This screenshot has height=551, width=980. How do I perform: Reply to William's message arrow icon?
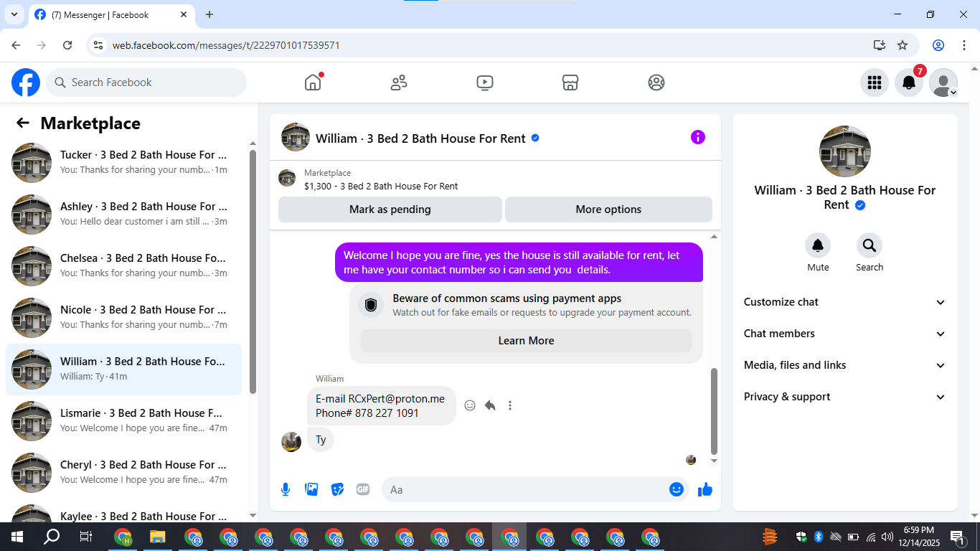coord(490,405)
